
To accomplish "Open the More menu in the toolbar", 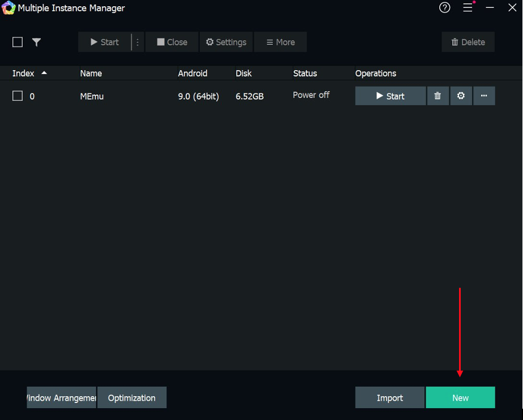I will click(280, 42).
